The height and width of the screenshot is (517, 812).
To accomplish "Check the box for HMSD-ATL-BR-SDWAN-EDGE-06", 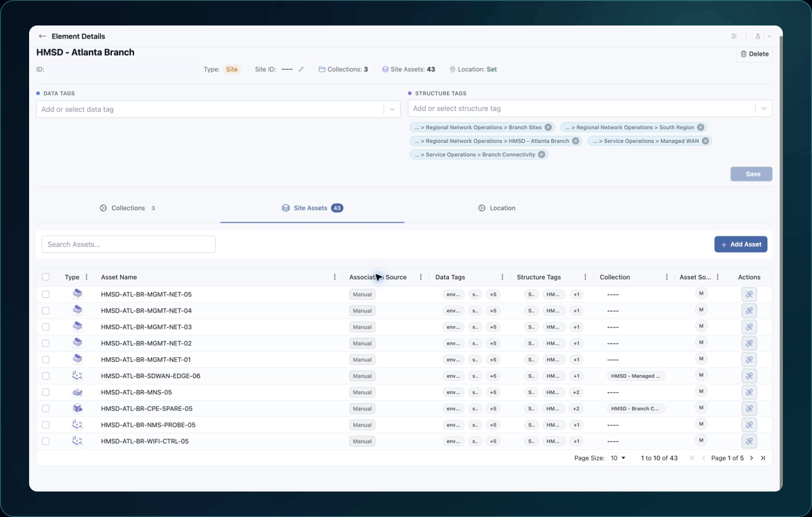I will click(x=46, y=376).
